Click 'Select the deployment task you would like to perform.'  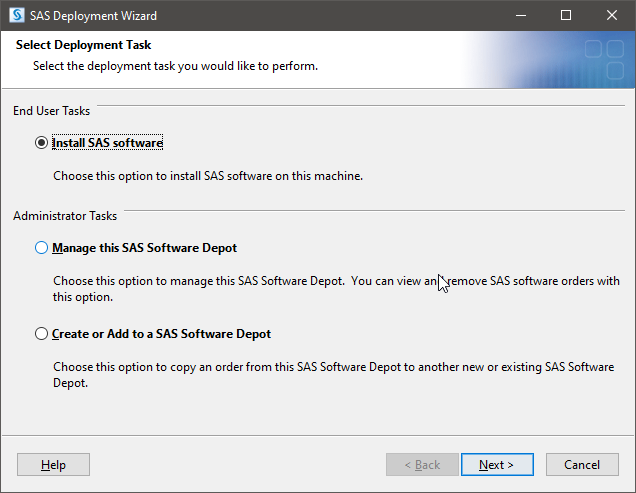175,66
